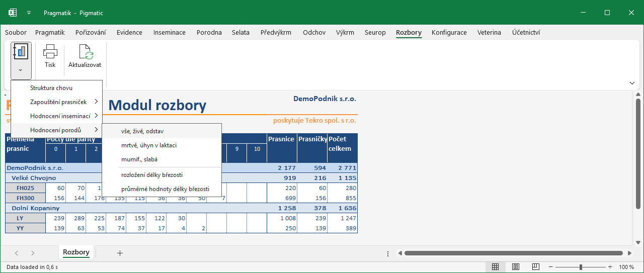Select rozložení délky březosti report

tap(162, 175)
